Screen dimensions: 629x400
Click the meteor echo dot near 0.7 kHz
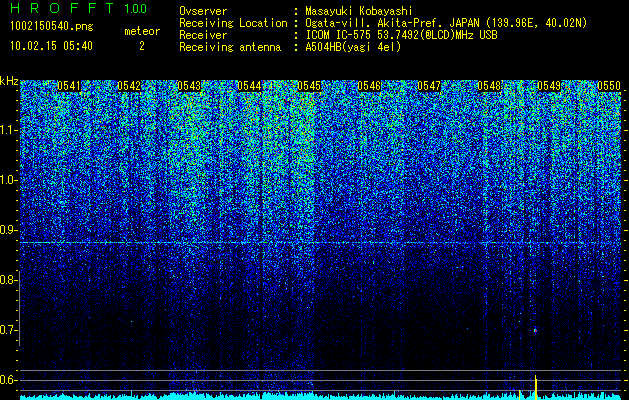tap(535, 331)
